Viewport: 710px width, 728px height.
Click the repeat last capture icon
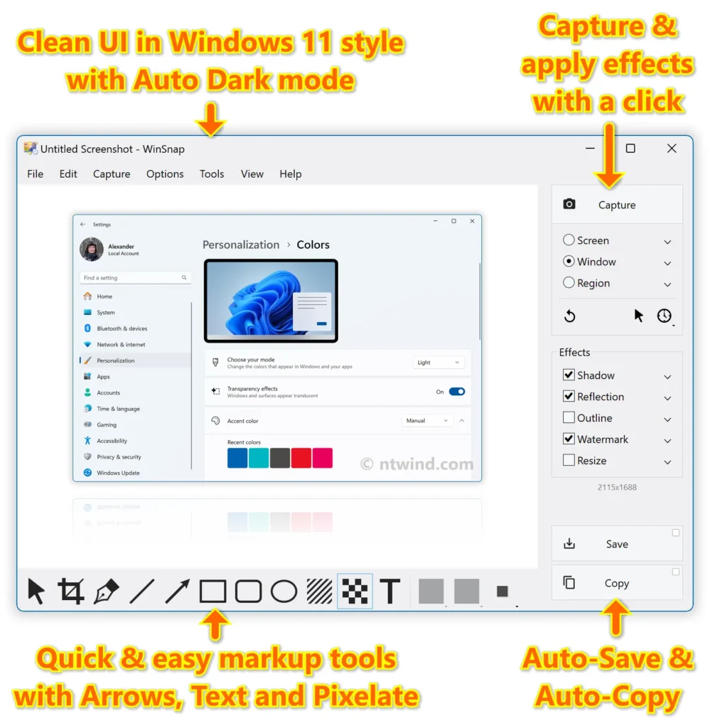coord(570,316)
